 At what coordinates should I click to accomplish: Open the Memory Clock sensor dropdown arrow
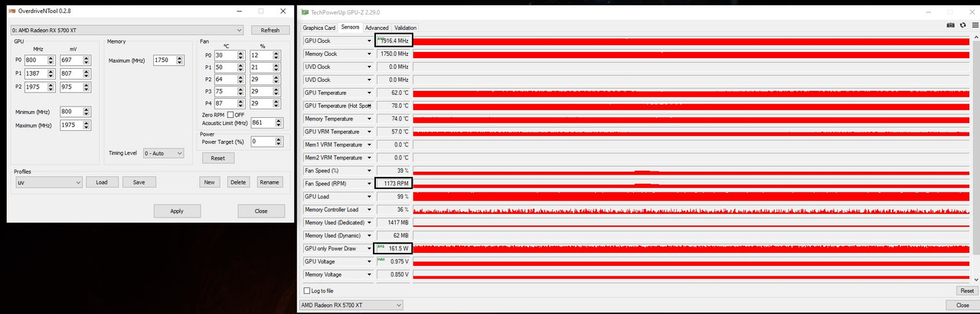click(370, 54)
